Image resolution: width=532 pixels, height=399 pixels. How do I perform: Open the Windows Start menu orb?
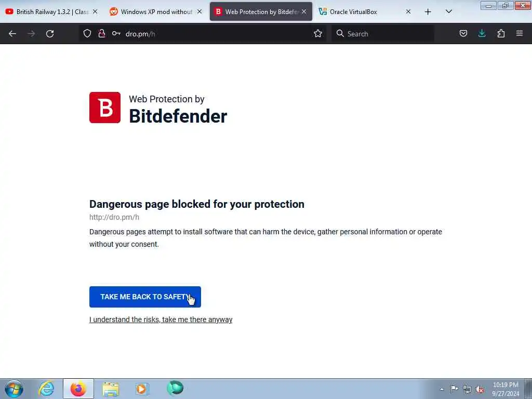14,389
